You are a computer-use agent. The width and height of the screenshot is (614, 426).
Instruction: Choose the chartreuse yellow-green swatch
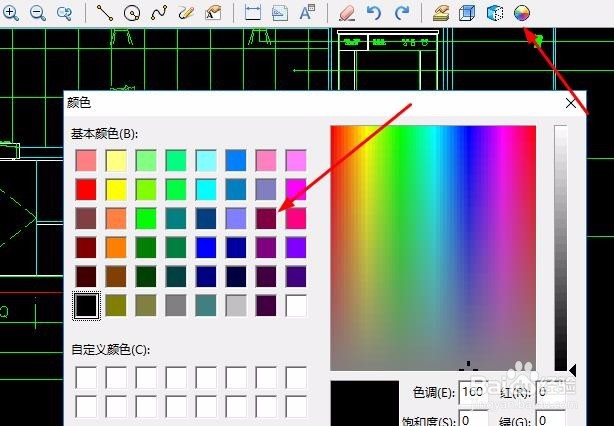click(x=146, y=190)
